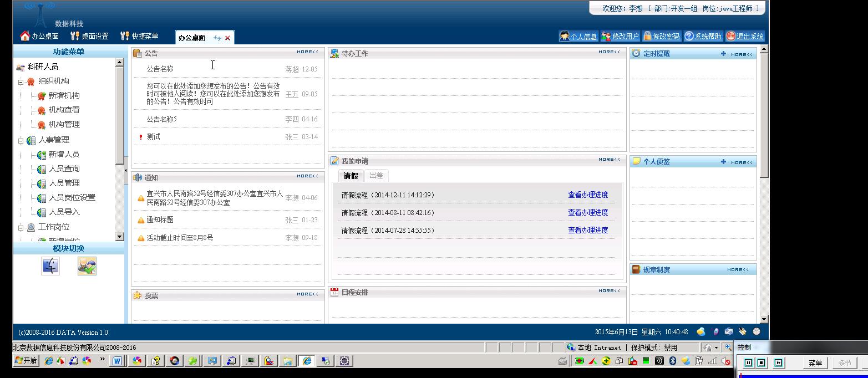Collapse the 人事管理 tree node
868x378 pixels.
(21, 140)
